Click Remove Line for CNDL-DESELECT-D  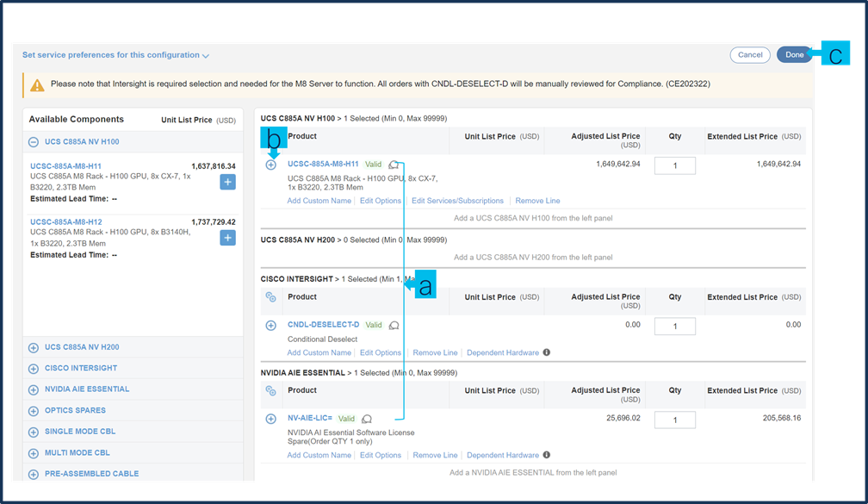pos(435,352)
